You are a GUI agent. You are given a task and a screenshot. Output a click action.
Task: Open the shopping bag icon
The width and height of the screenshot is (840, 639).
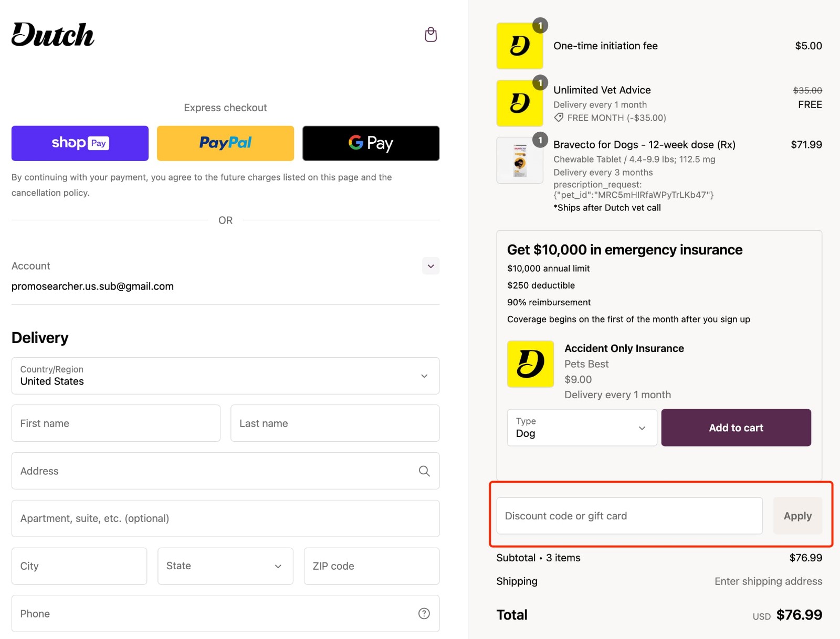[430, 34]
